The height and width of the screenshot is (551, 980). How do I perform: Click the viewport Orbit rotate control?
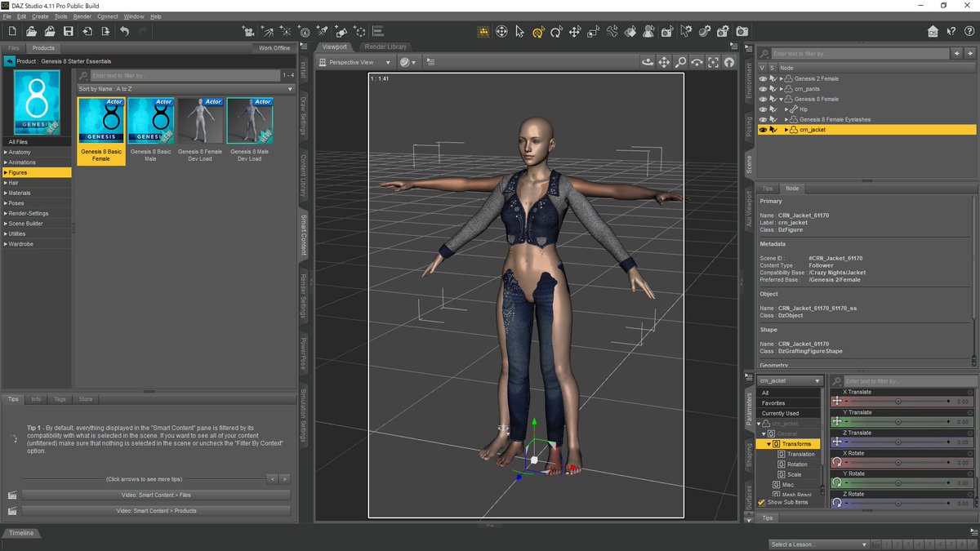click(648, 62)
